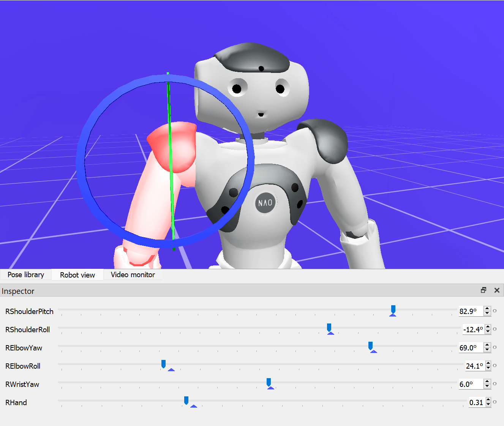Raise the RHand value with up arrow
Viewport: 504px width, 426px height.
point(488,400)
